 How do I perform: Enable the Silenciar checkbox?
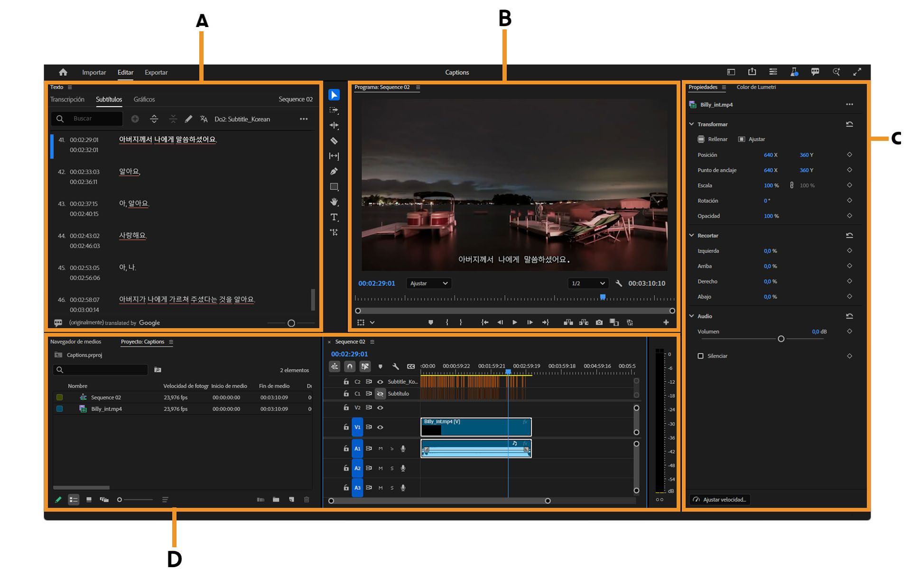[x=700, y=356]
